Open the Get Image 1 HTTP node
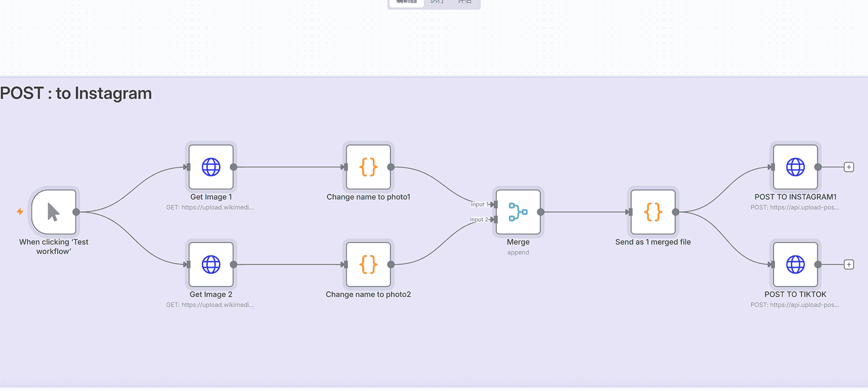Viewport: 868px width, 391px height. [x=211, y=167]
